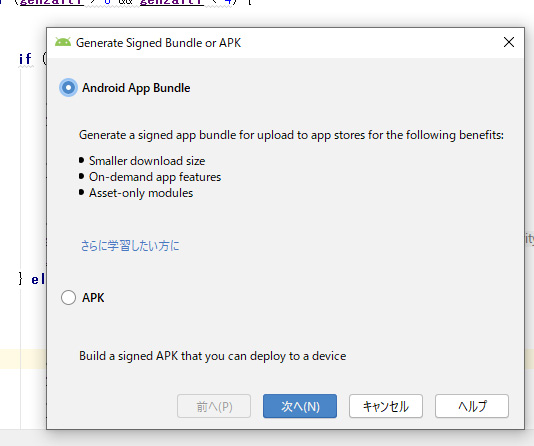Close the Generate Signed Bundle dialog
Viewport: 534px width, 446px height.
coord(509,42)
